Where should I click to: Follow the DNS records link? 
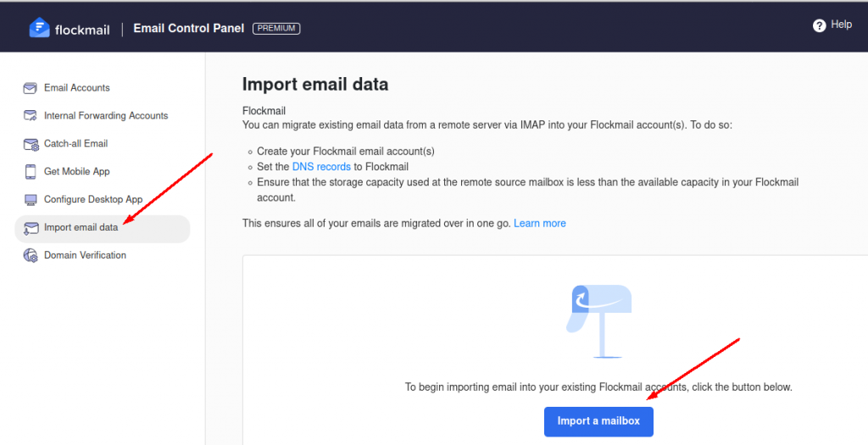[321, 167]
